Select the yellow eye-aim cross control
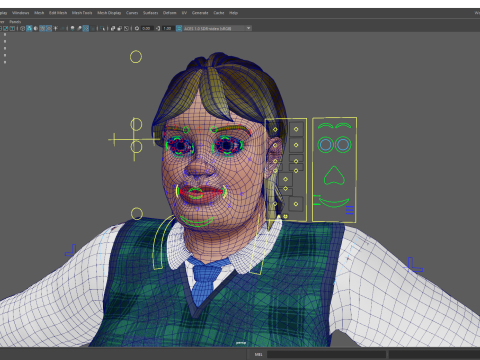 pyautogui.click(x=134, y=139)
